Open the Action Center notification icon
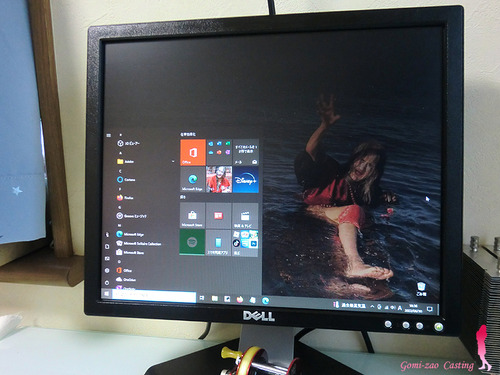Screen dimensions: 500x375 pos(430,309)
